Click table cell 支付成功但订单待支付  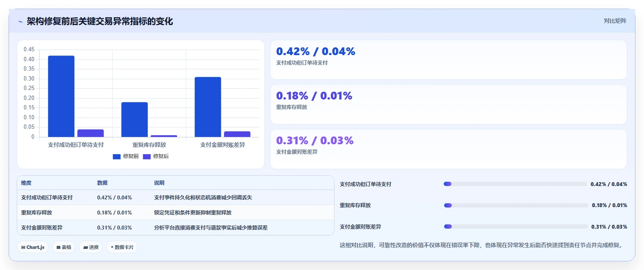coord(47,198)
